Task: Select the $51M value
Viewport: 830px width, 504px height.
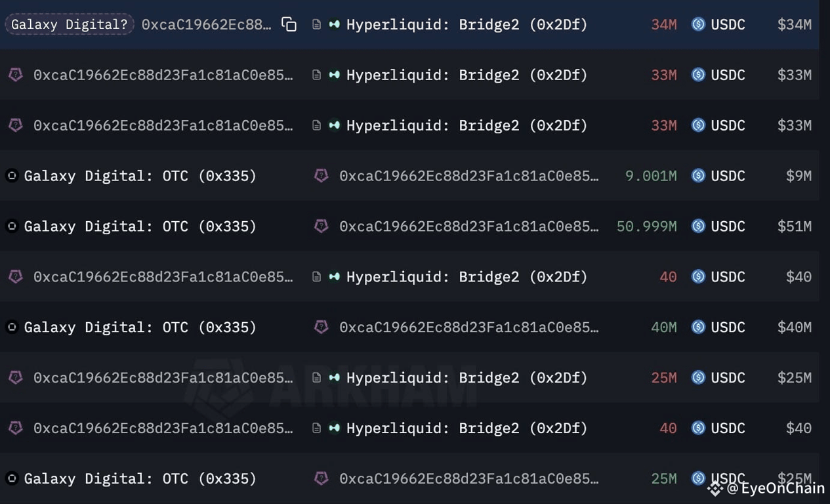Action: 795,226
